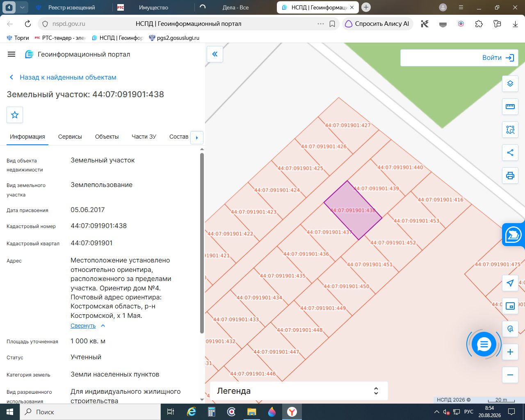Switch to Состав tab

click(x=179, y=137)
